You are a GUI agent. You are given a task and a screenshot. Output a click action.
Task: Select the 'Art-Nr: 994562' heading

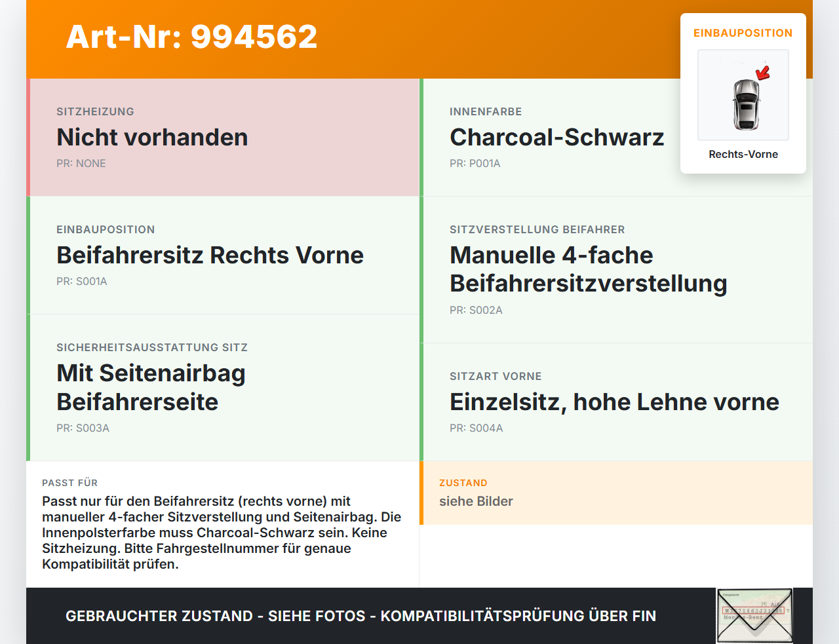191,37
